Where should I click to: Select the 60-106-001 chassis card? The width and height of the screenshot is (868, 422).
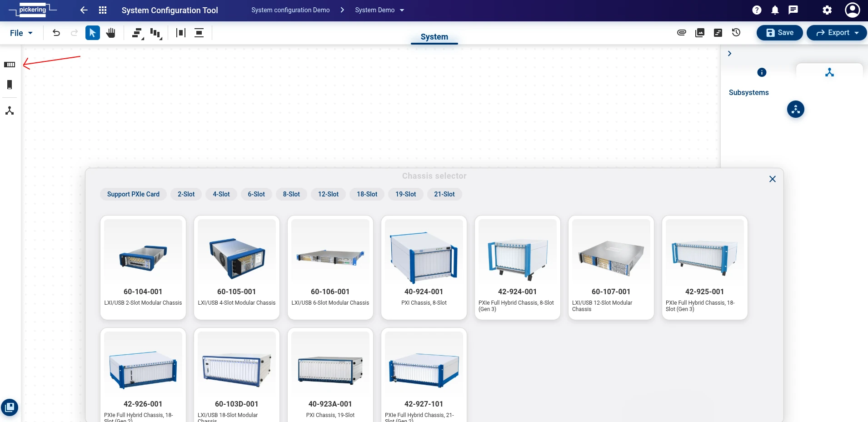[330, 267]
